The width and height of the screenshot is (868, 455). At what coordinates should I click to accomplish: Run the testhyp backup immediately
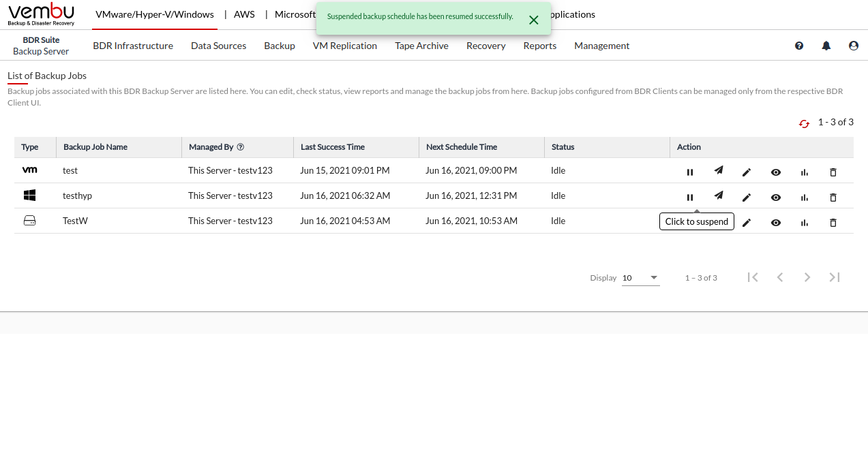pyautogui.click(x=718, y=196)
